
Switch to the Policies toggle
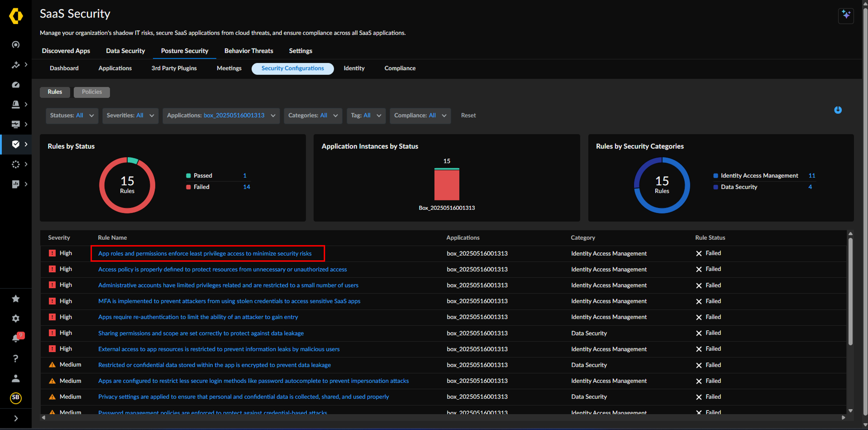[92, 92]
